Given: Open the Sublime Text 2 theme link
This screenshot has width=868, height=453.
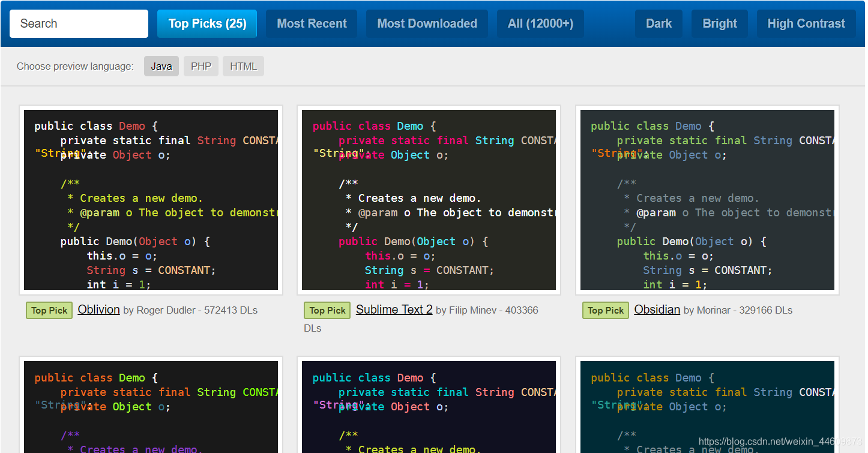Looking at the screenshot, I should [394, 309].
